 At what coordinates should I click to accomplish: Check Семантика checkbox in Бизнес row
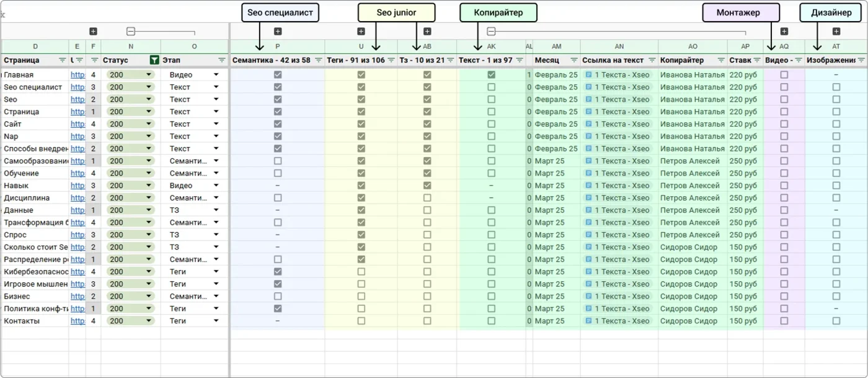point(278,296)
